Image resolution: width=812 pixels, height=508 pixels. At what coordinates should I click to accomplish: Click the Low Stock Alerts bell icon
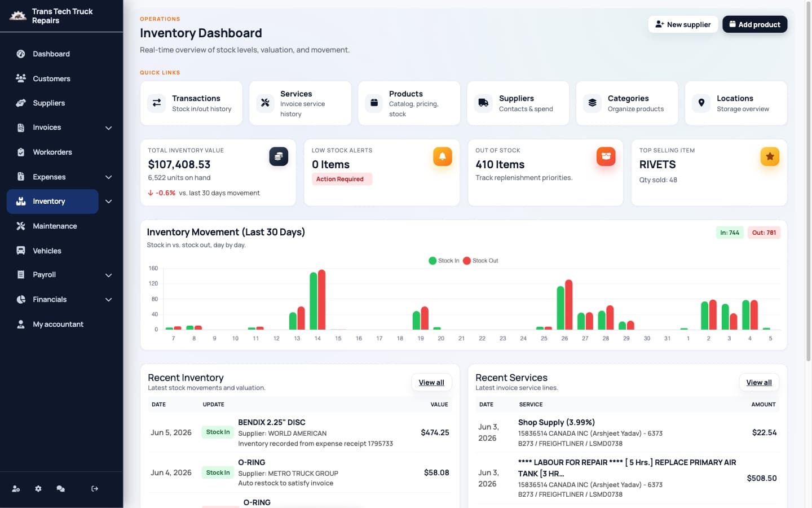[443, 156]
